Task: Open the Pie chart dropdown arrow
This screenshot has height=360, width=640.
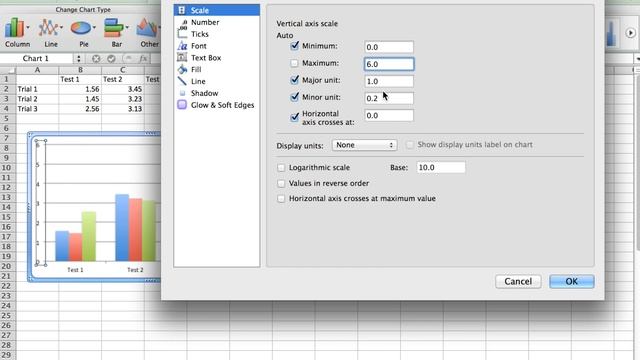Action: click(94, 28)
